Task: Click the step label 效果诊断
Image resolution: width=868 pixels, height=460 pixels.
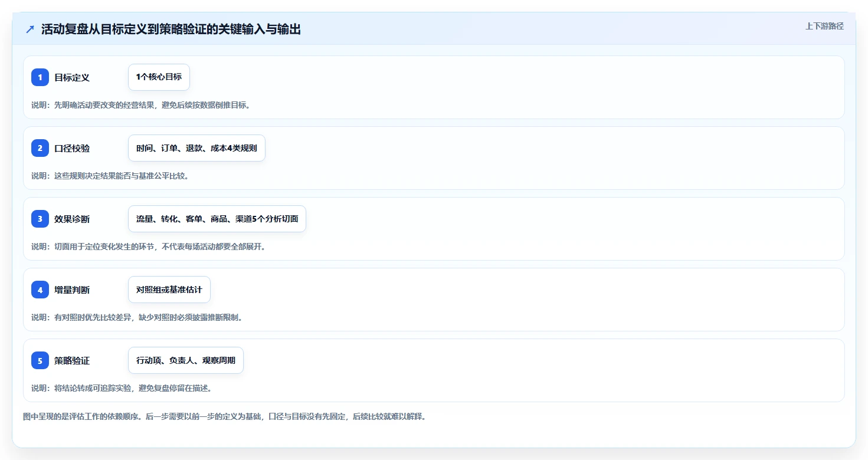Action: [72, 219]
